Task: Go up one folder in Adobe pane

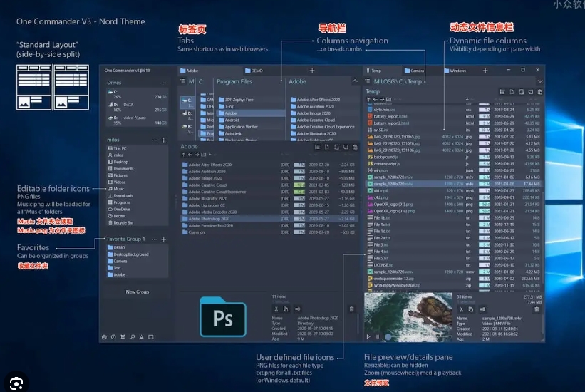Action: click(183, 155)
